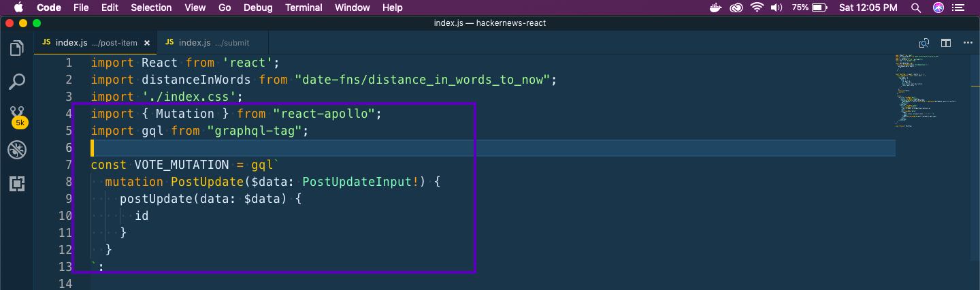Click 'VOTE_MUTATION' constant name
Screen dimensions: 980x290
(182, 165)
